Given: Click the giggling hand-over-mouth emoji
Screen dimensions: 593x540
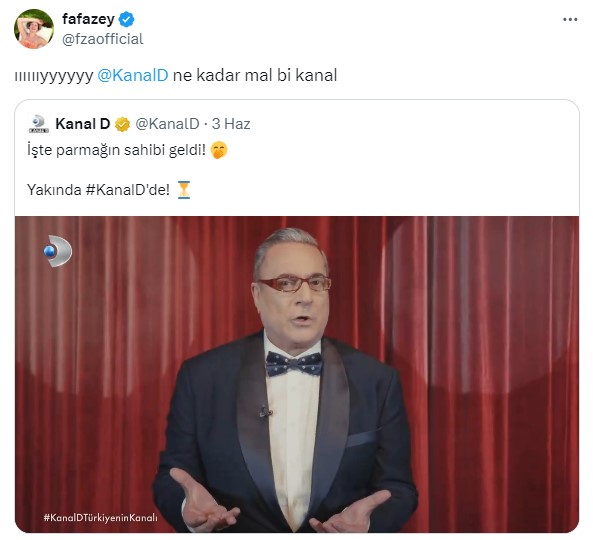Looking at the screenshot, I should (x=219, y=150).
